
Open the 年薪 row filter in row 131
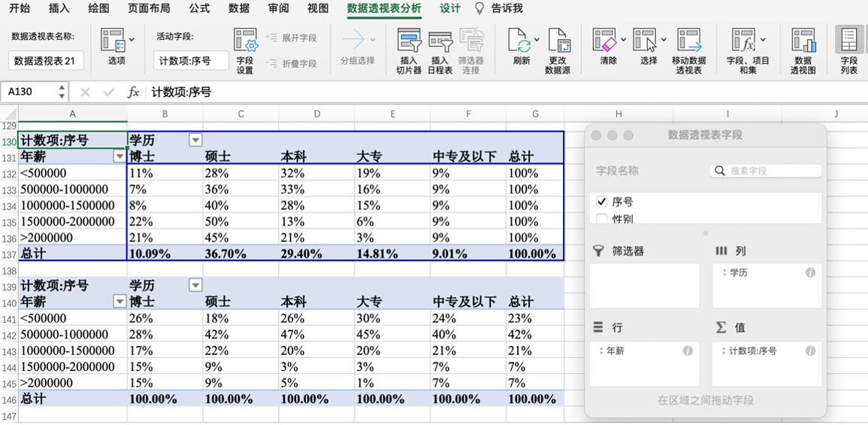(x=119, y=156)
